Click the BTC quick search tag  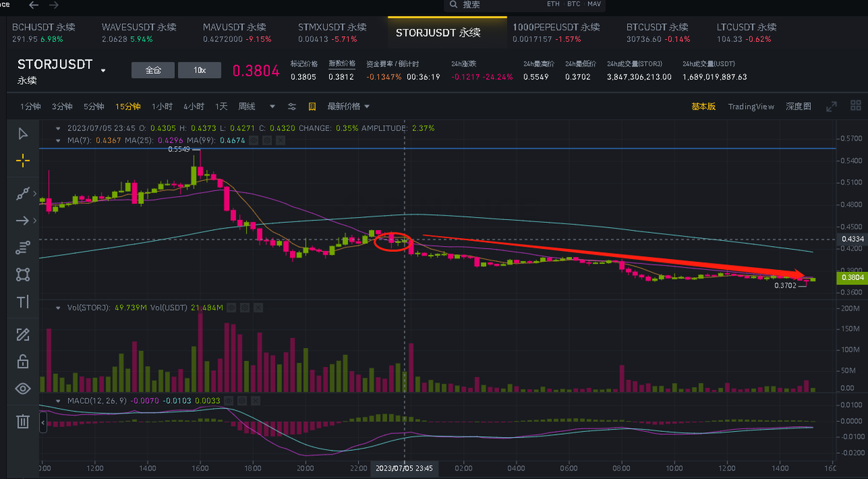[574, 4]
